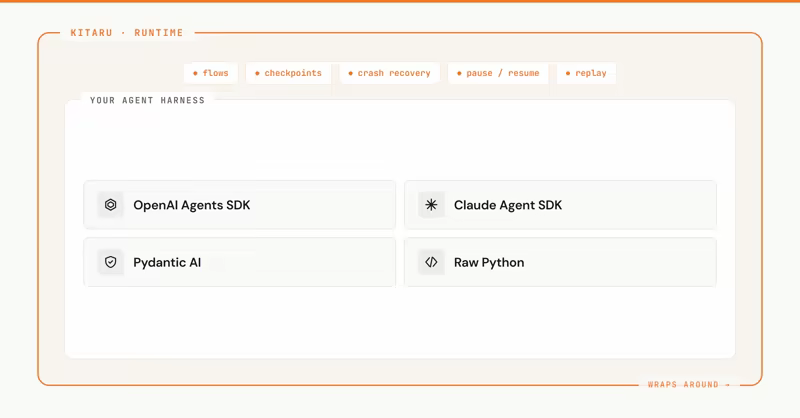The width and height of the screenshot is (800, 418).
Task: Select the crash recovery tag
Action: click(389, 73)
